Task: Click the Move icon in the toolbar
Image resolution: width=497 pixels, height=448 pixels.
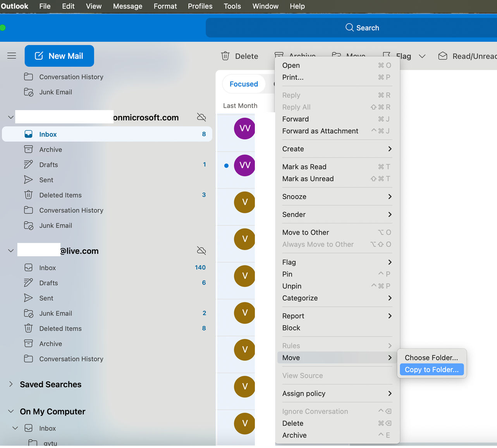Action: coord(336,55)
